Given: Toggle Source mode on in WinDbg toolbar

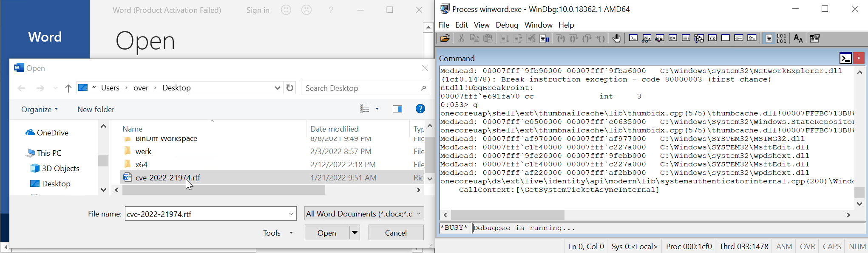Looking at the screenshot, I should (x=769, y=39).
